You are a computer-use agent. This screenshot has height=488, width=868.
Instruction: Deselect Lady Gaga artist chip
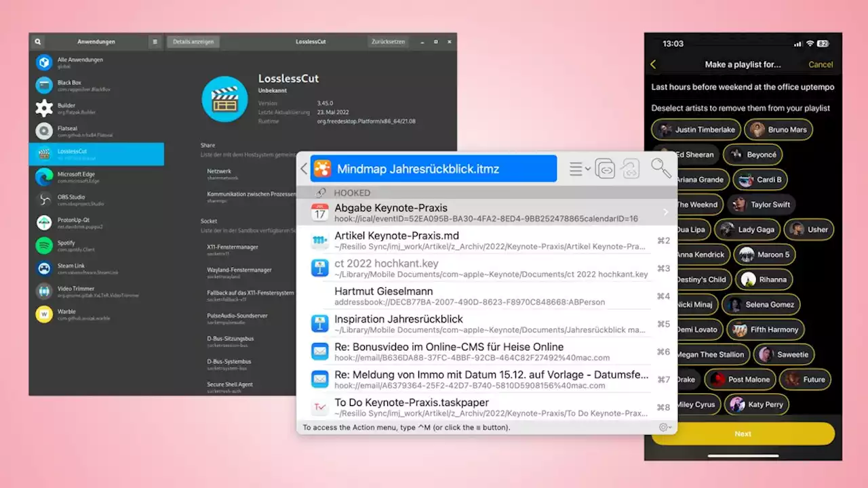(747, 230)
